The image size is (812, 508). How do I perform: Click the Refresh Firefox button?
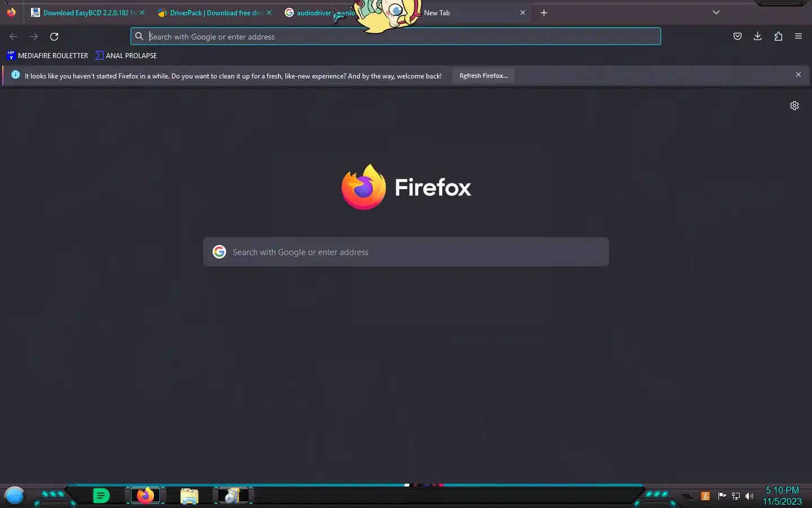(x=483, y=76)
